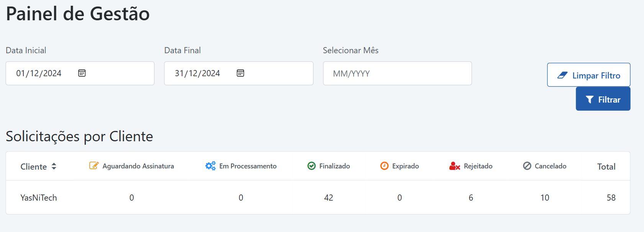Open the Data Final calendar picker icon
The height and width of the screenshot is (232, 644).
[x=241, y=73]
